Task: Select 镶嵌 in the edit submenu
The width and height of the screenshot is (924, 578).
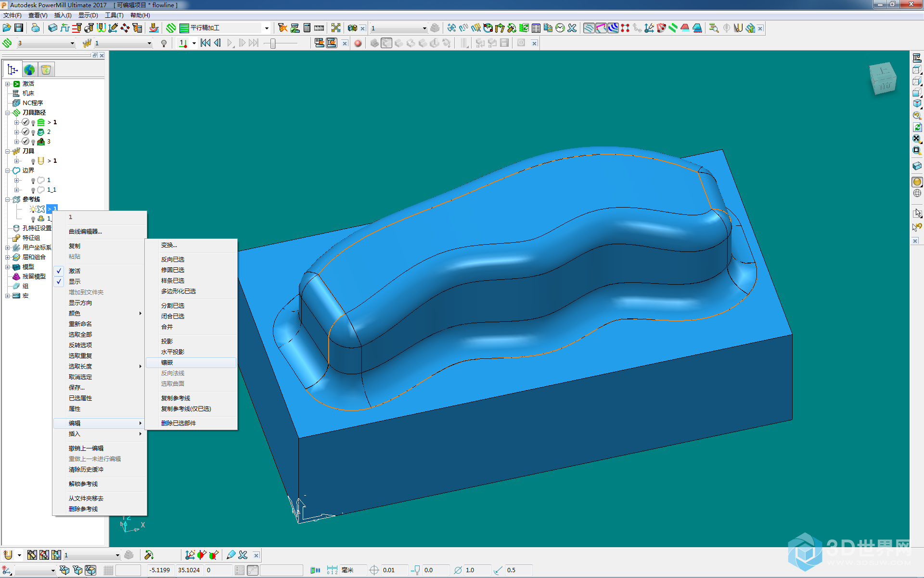Action: tap(191, 362)
